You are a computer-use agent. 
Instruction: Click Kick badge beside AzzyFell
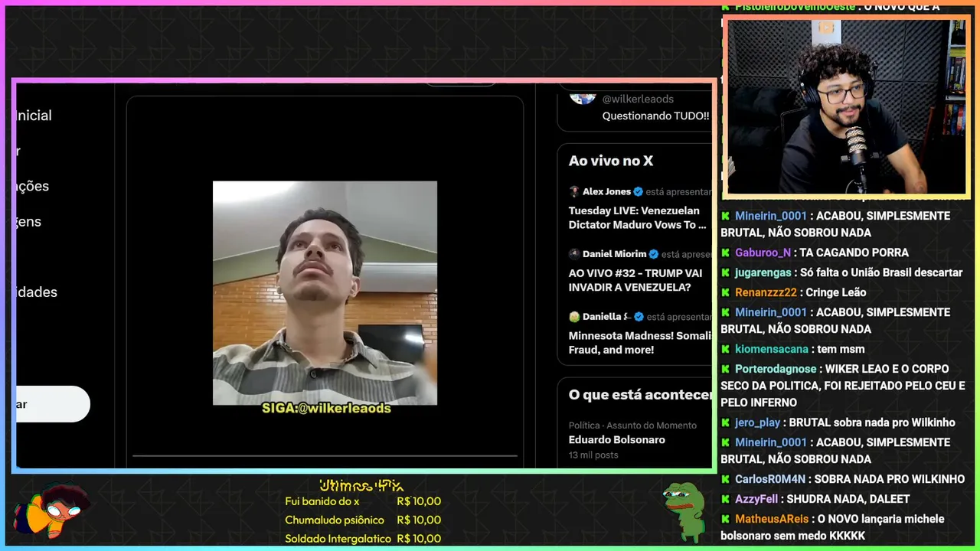[726, 499]
